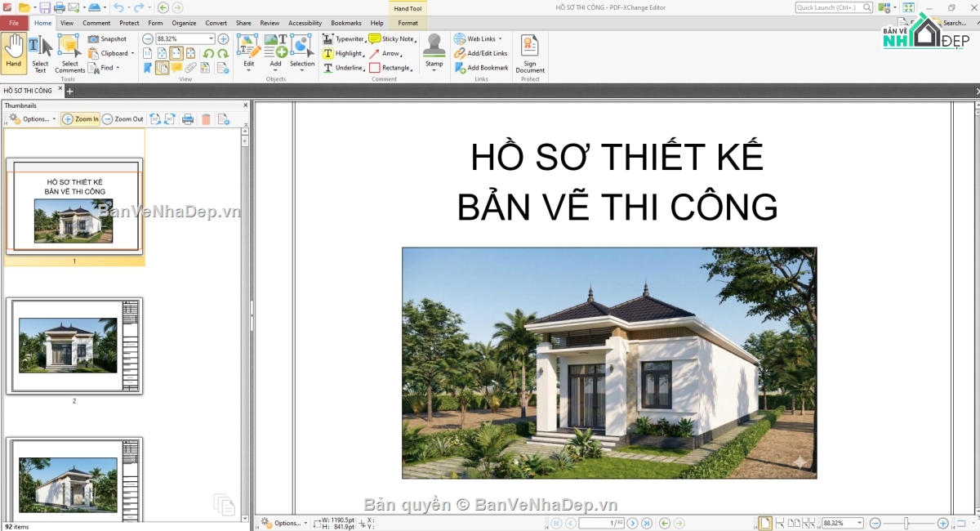
Task: Toggle the Thumbnails pane in the View group
Action: (162, 68)
